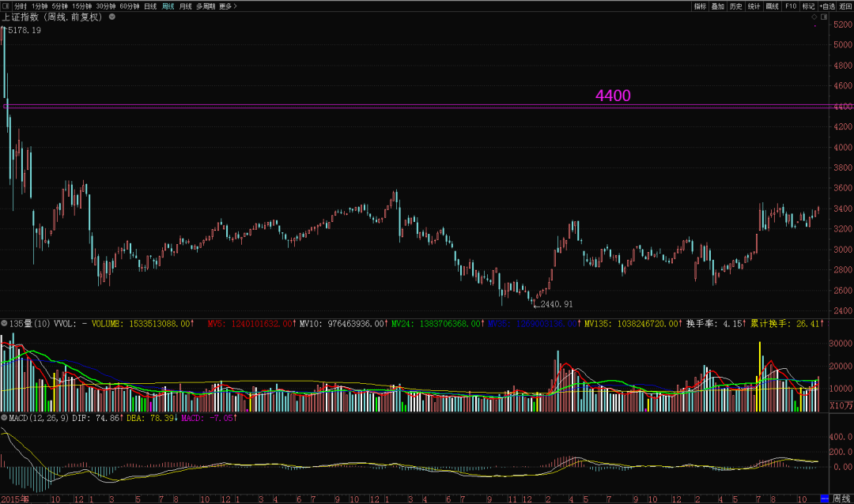Click the 累计换手 26.41 readout
The image size is (854, 504).
click(x=787, y=323)
